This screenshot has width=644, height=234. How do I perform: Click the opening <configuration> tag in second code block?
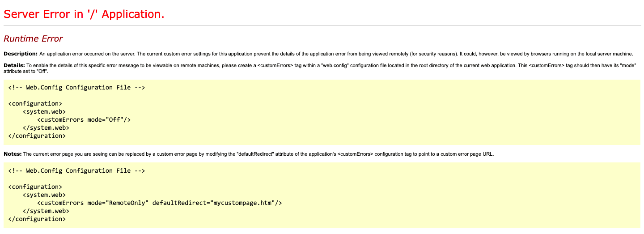click(x=35, y=187)
